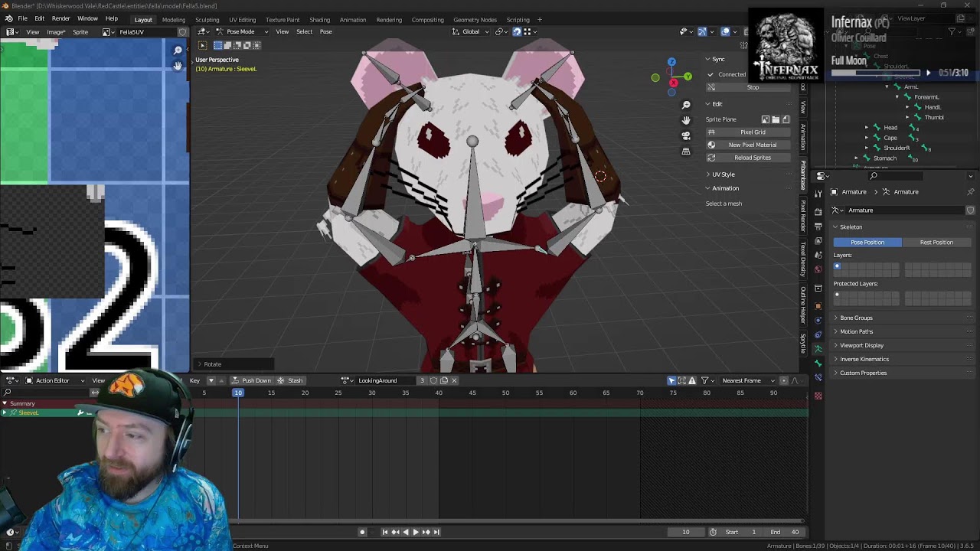Switch perspective/orthographic with the grid icon
Viewport: 980px width, 551px height.
pyautogui.click(x=686, y=152)
